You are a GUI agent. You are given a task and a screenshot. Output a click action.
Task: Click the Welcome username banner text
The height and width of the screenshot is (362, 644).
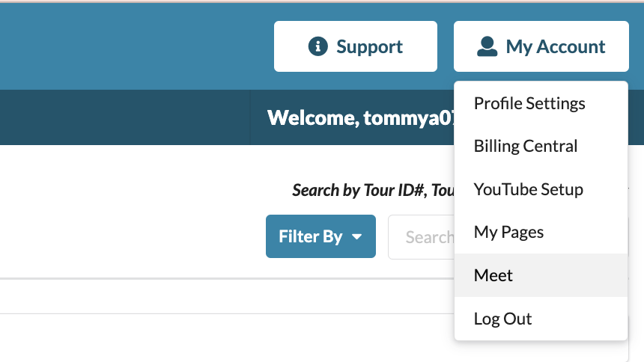[361, 117]
